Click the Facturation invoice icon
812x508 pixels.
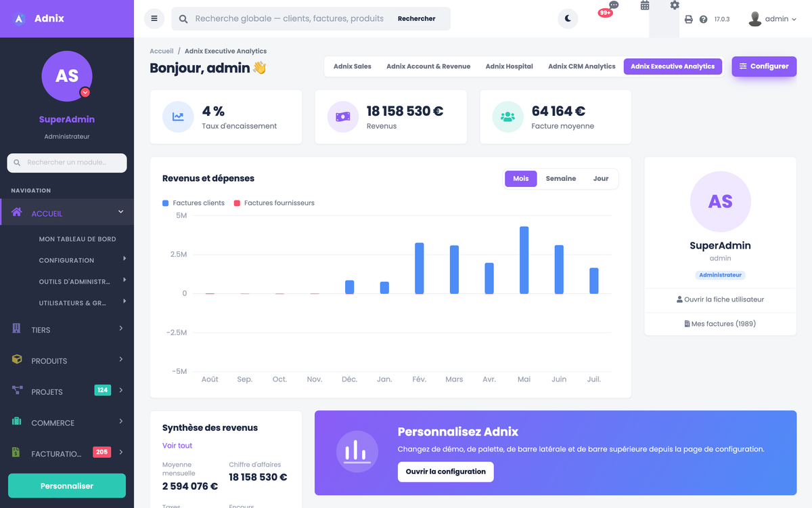(16, 452)
